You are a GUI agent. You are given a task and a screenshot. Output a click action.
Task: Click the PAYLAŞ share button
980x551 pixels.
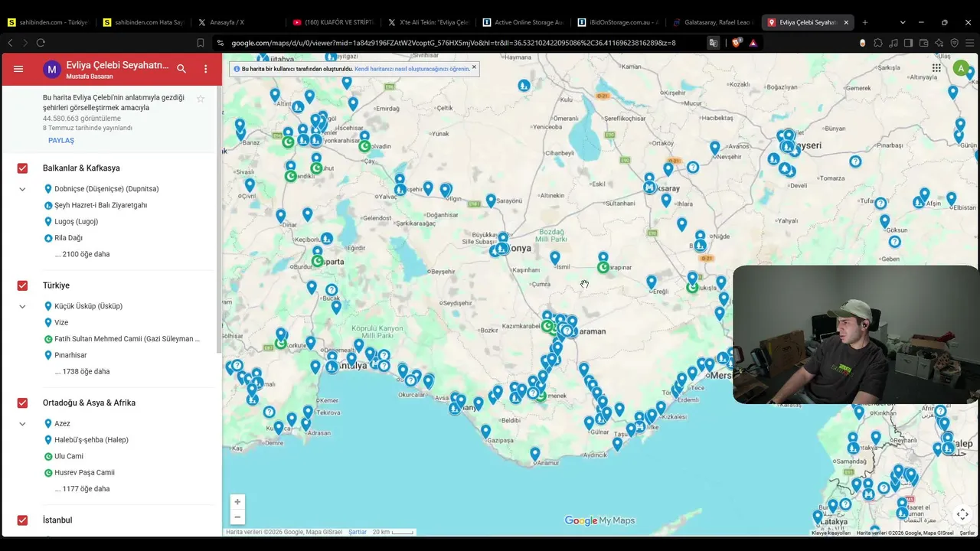pos(61,141)
